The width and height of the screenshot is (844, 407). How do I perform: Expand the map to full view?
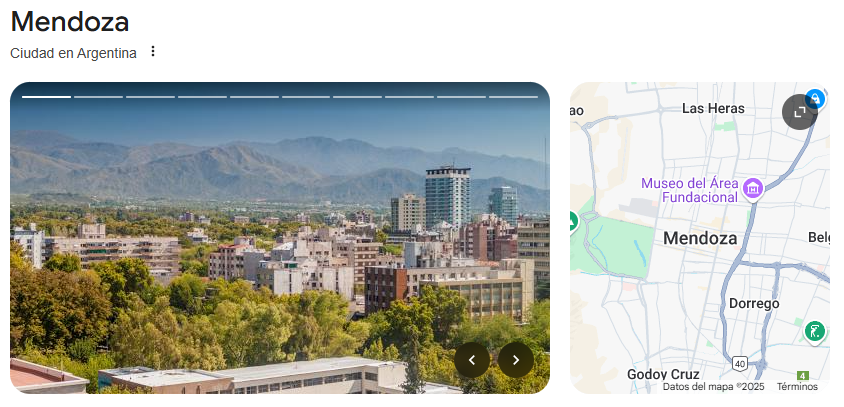pos(799,112)
